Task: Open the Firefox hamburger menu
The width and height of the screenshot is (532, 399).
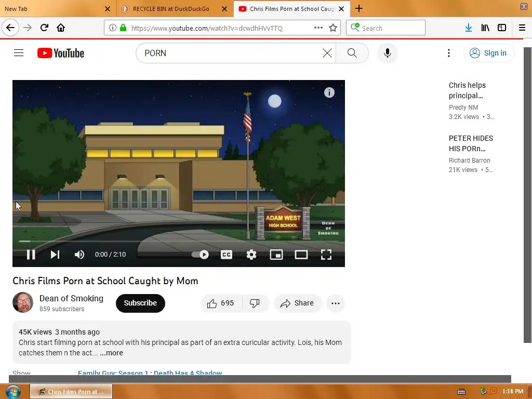Action: tap(522, 28)
